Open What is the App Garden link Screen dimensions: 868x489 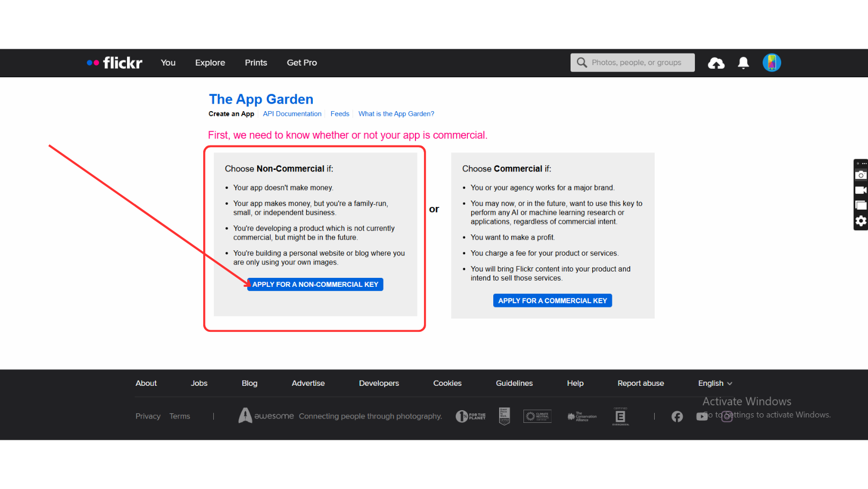tap(396, 114)
